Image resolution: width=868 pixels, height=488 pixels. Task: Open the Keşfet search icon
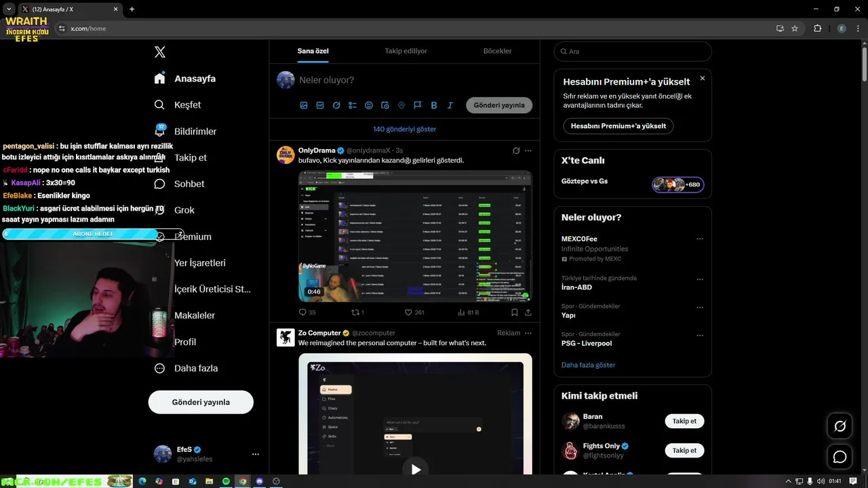point(159,105)
